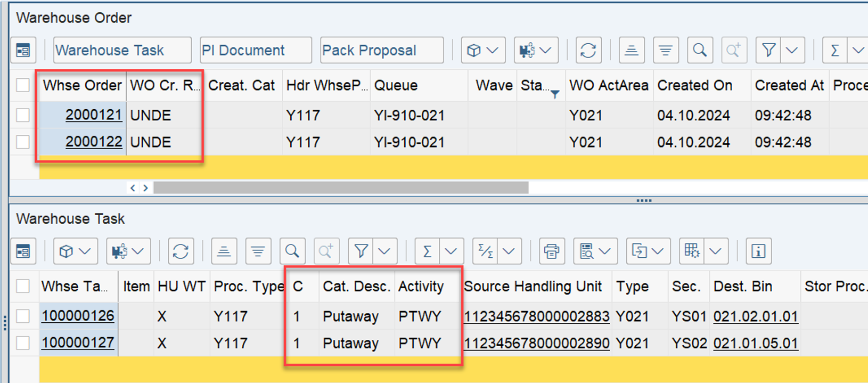Screen dimensions: 868x383
Task: Click the Queue column header
Action: click(x=419, y=85)
